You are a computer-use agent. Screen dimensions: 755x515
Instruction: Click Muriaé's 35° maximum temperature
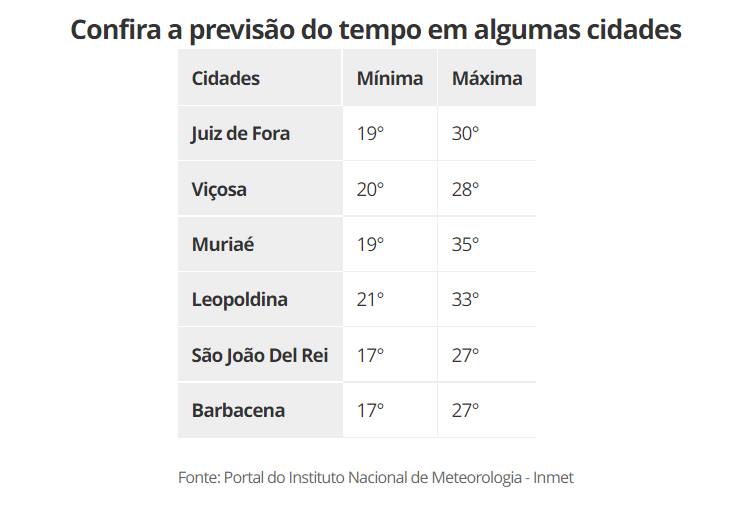coord(465,244)
